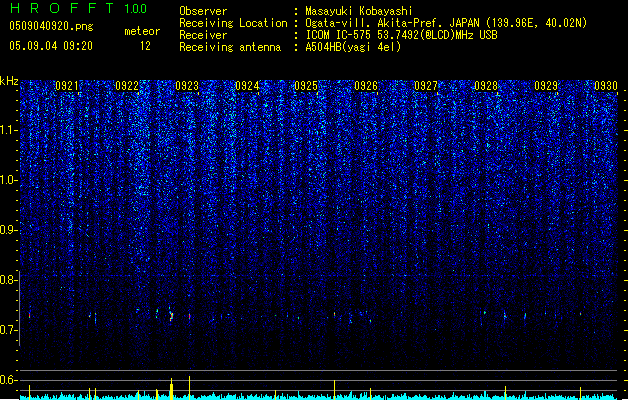Click the Receiving Location label
629x400 pixels.
pos(233,23)
